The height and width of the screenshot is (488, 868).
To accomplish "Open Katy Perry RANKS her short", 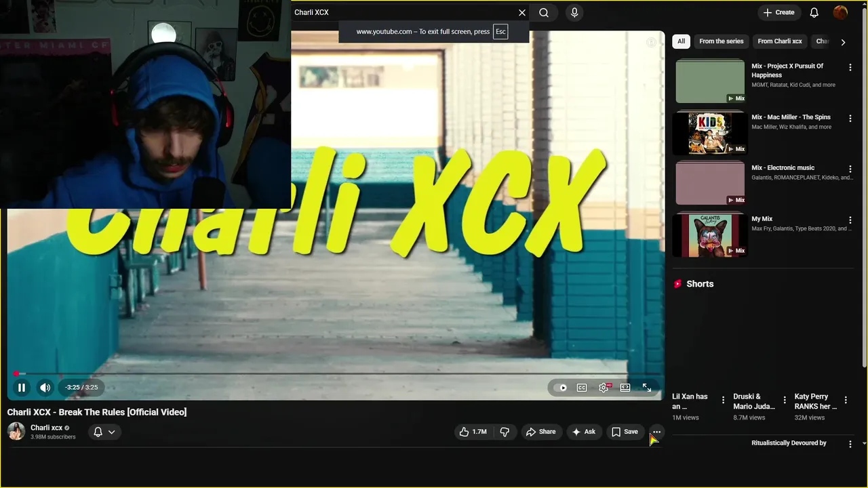I will [816, 401].
